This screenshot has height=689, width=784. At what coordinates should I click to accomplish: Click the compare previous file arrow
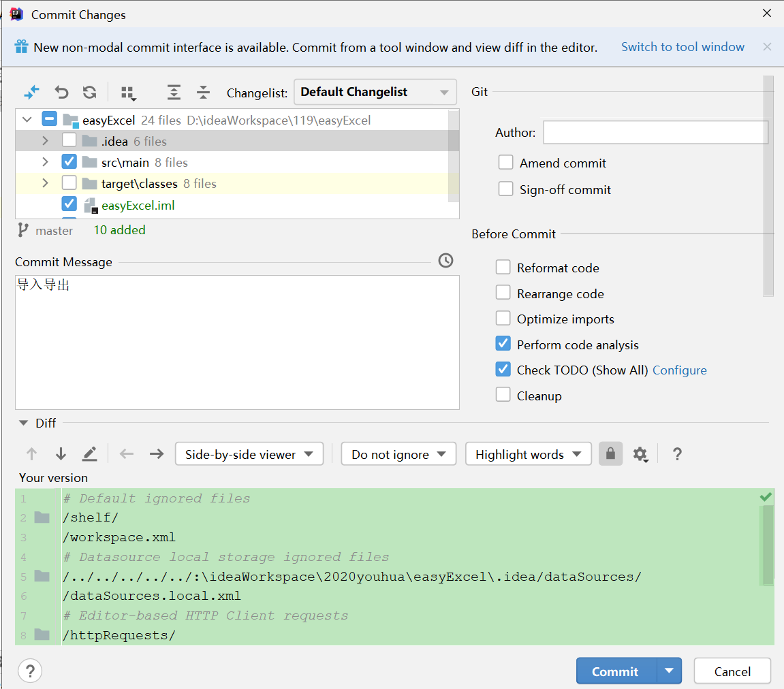coord(127,453)
